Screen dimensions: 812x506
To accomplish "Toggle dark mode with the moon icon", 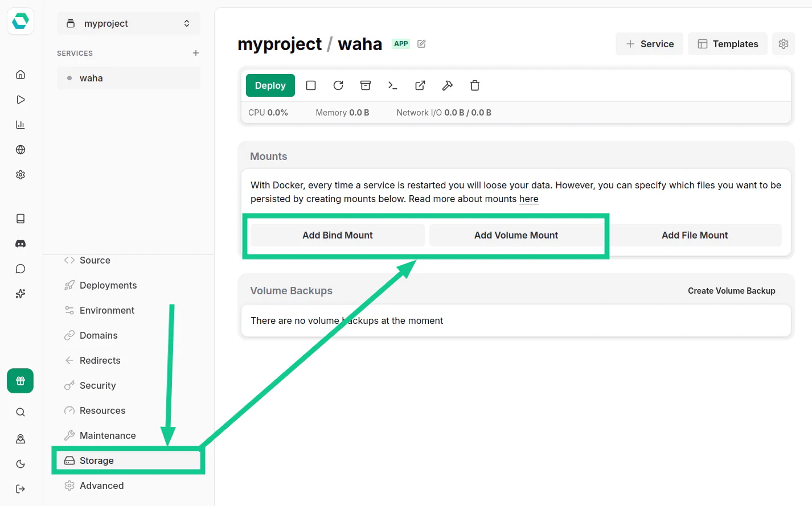I will [x=20, y=464].
